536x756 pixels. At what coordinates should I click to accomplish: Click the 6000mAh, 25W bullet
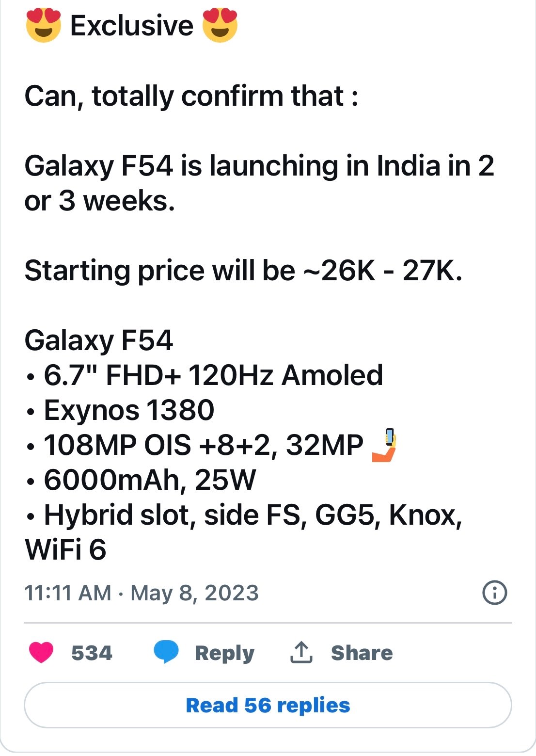coord(149,480)
